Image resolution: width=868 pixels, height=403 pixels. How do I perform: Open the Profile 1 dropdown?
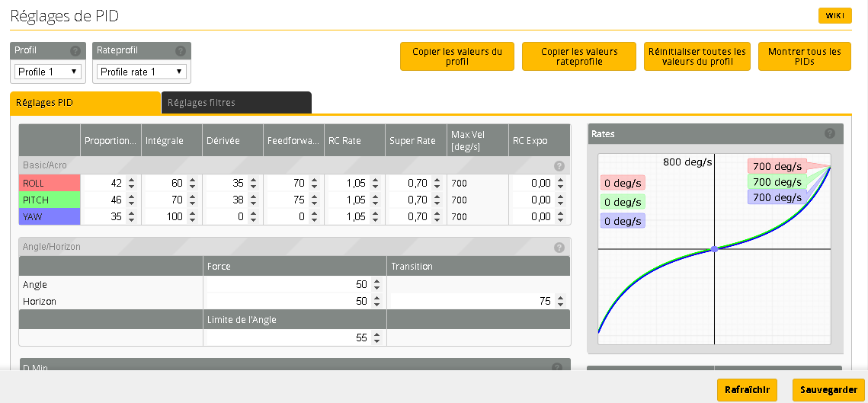pyautogui.click(x=48, y=72)
